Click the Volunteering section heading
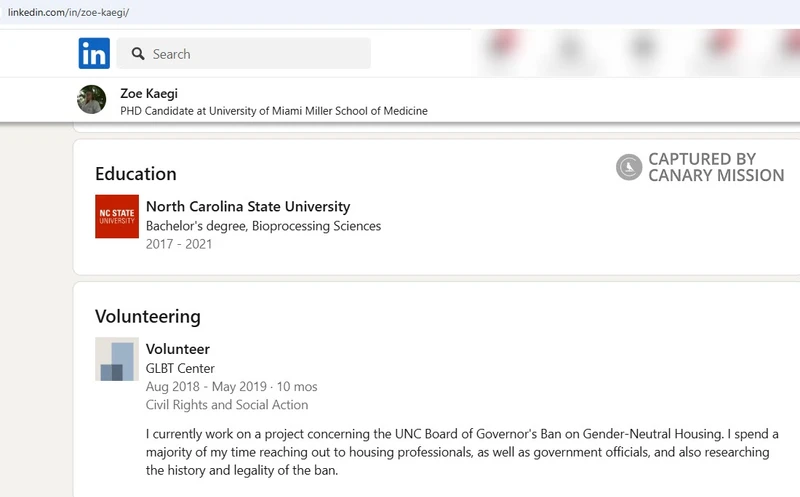Viewport: 800px width, 497px height. point(147,316)
